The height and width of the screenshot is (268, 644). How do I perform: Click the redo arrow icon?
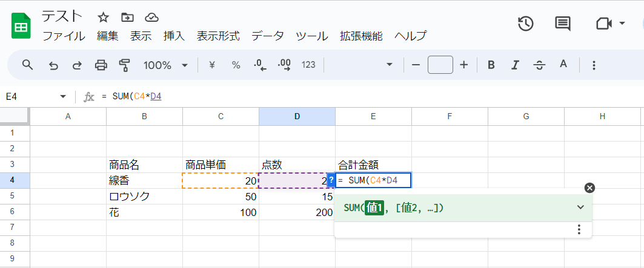(x=77, y=65)
